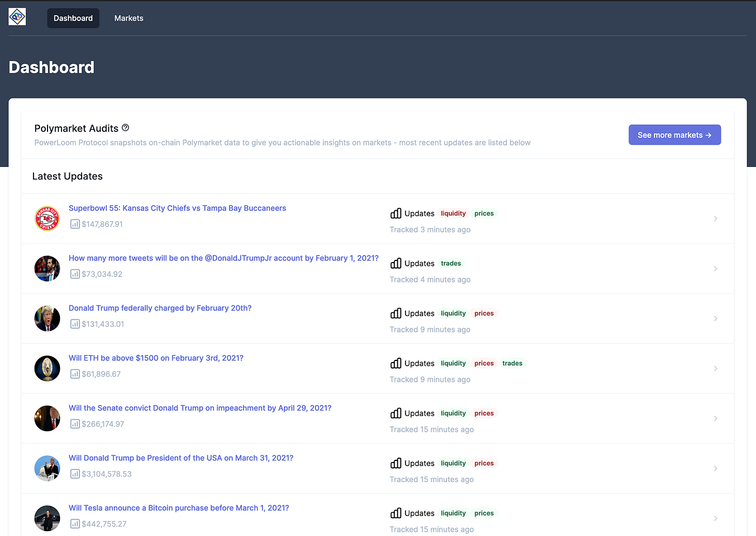Screen dimensions: 756x536
Task: Click prices tag in Senate convict row
Action: (x=484, y=413)
